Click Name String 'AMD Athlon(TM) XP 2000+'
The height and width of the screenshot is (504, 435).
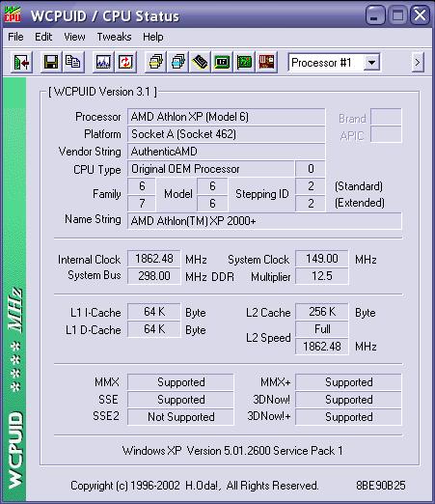pyautogui.click(x=264, y=221)
